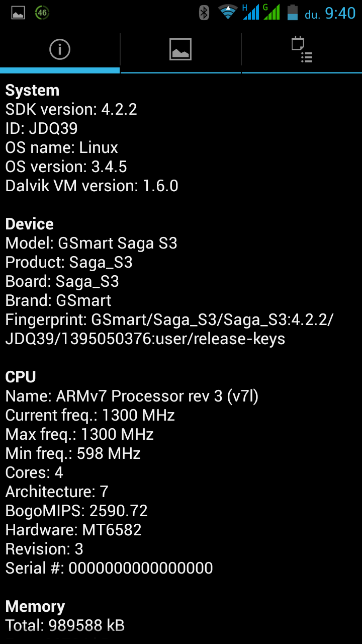Open the info tab icon

pyautogui.click(x=59, y=50)
